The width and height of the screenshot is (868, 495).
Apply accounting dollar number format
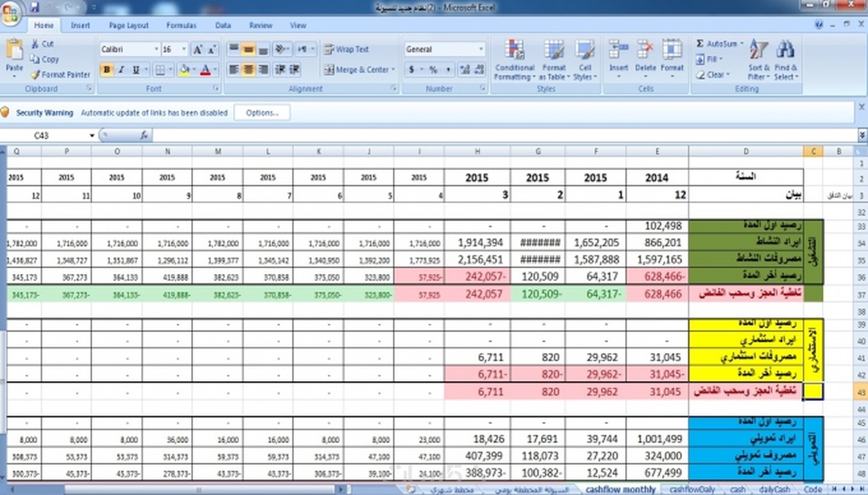coord(412,69)
